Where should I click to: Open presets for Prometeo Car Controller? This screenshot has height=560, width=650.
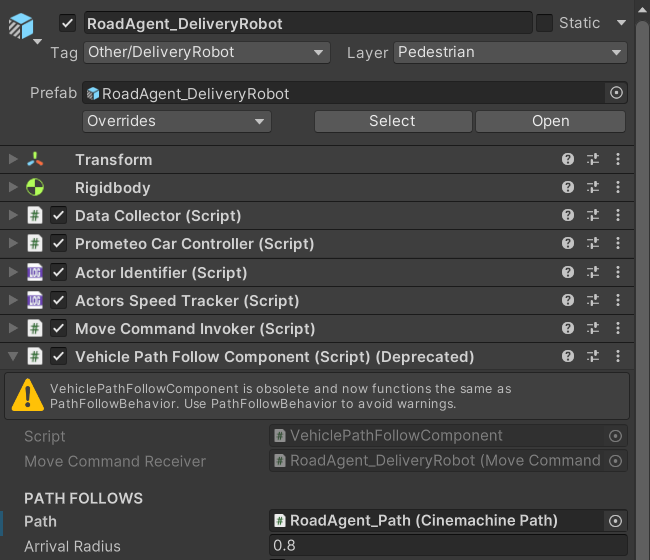pos(593,243)
